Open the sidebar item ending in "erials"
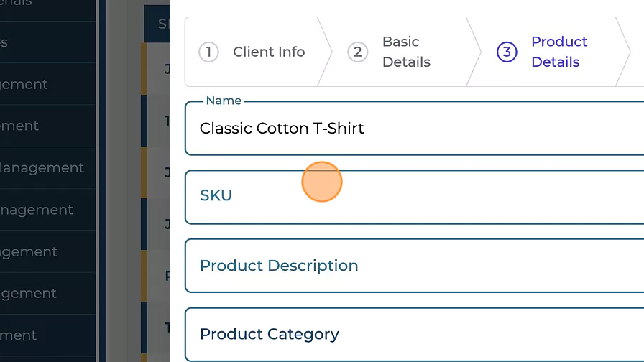Image resolution: width=644 pixels, height=362 pixels. coord(22,3)
